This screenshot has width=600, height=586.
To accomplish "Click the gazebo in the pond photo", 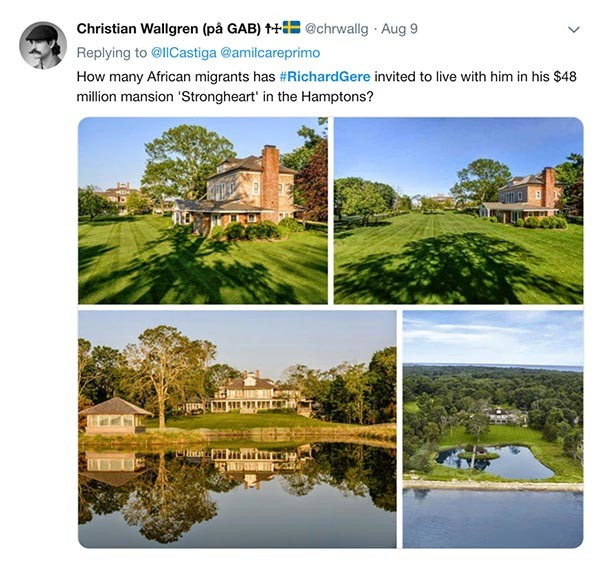I will (115, 416).
